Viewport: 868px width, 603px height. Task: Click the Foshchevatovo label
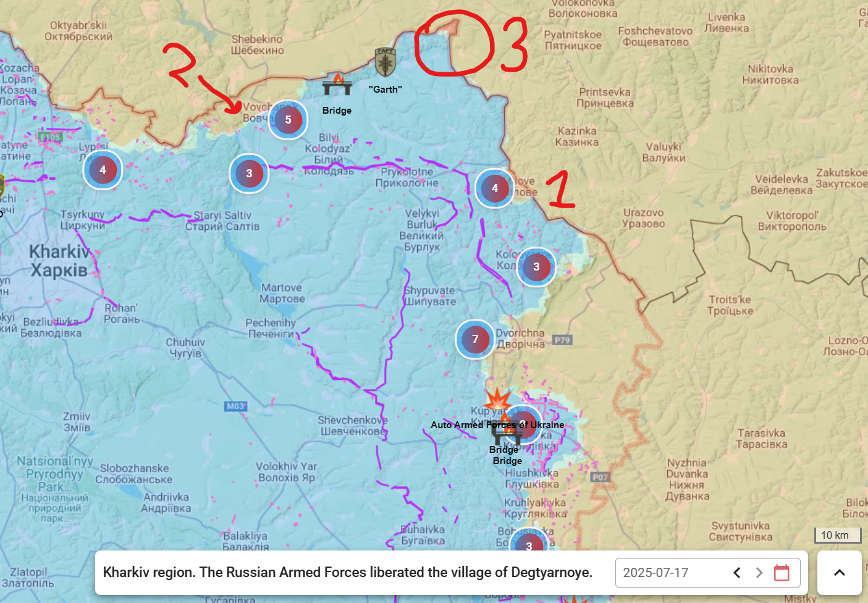tap(655, 36)
